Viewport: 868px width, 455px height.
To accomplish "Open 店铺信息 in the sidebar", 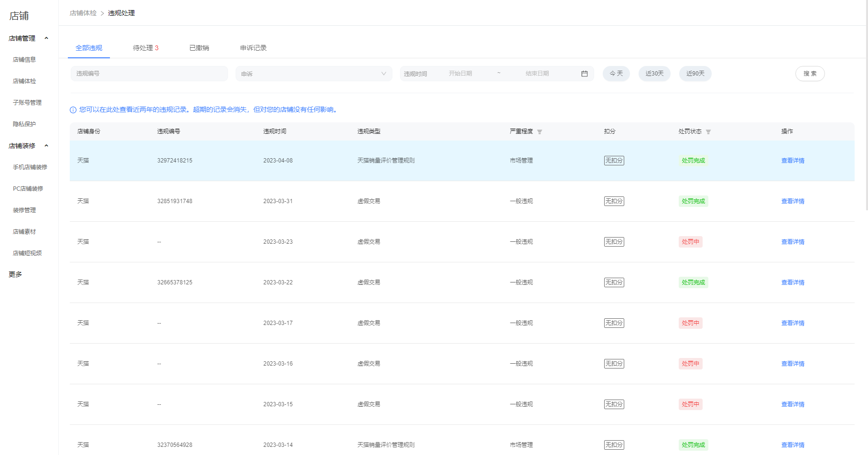I will click(x=24, y=60).
